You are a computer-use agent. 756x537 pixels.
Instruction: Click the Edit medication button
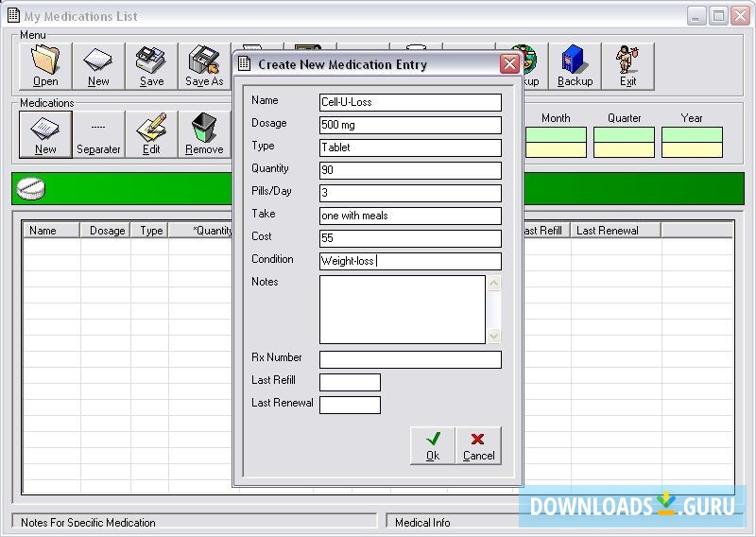[151, 134]
